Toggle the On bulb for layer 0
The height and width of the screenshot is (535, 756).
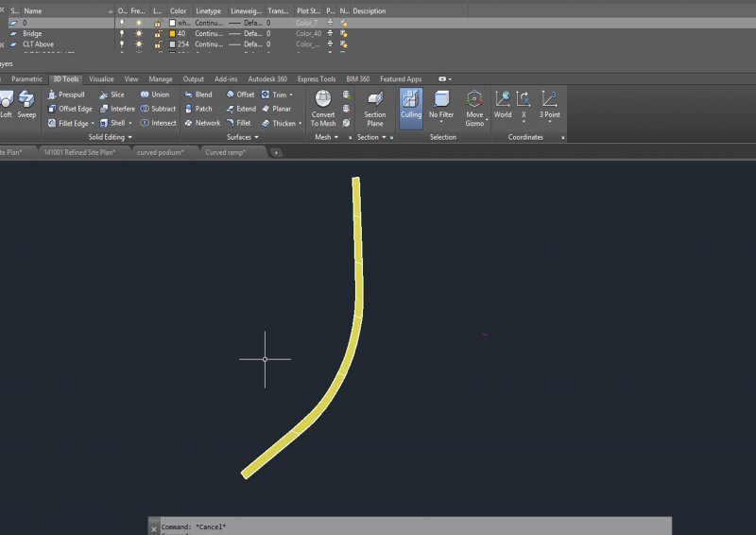122,23
